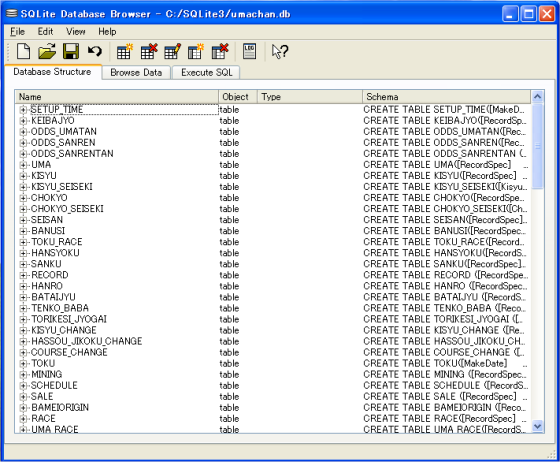560x462 pixels.
Task: Click the What's This help cursor icon
Action: 280,51
